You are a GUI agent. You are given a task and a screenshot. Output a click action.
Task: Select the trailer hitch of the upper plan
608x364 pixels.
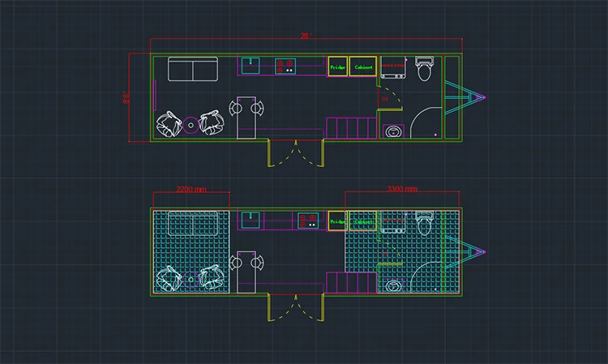click(x=465, y=97)
